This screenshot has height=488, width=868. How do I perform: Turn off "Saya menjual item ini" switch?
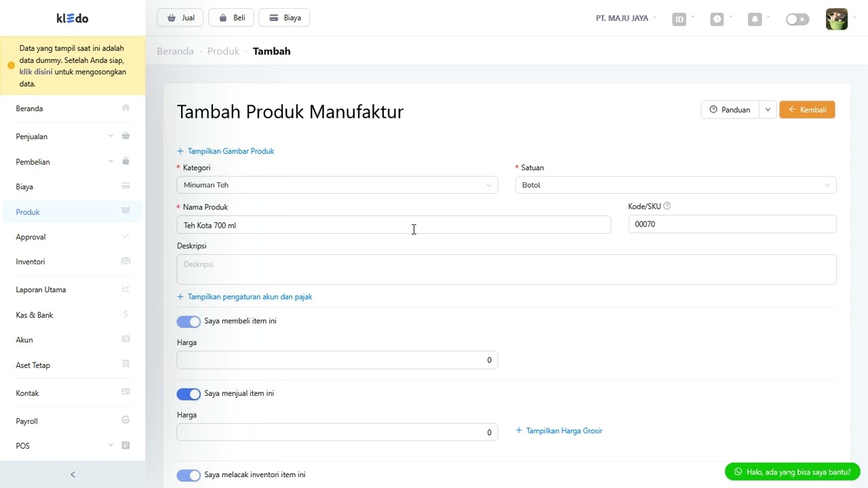189,394
